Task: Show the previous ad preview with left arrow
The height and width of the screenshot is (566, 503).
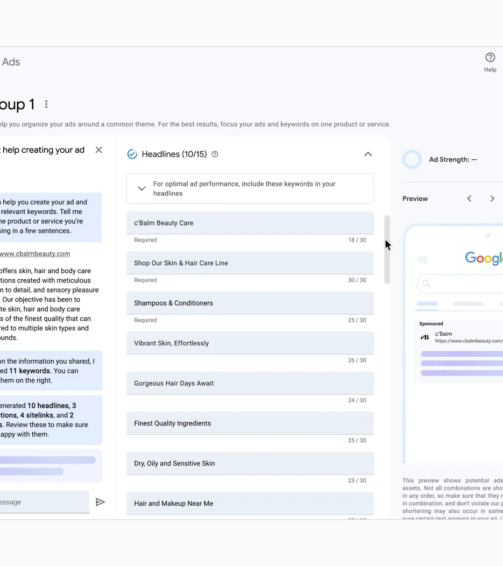Action: [469, 199]
